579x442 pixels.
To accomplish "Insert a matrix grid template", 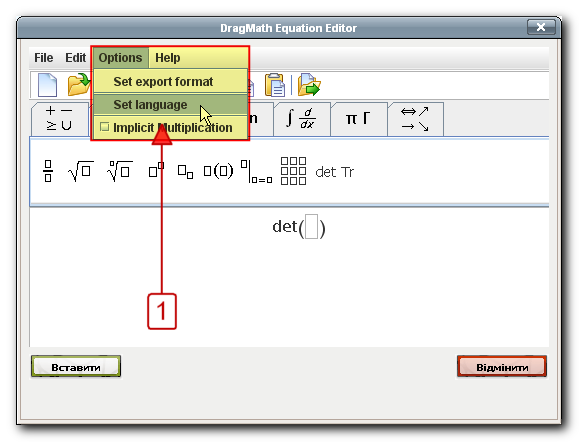I will pyautogui.click(x=294, y=171).
